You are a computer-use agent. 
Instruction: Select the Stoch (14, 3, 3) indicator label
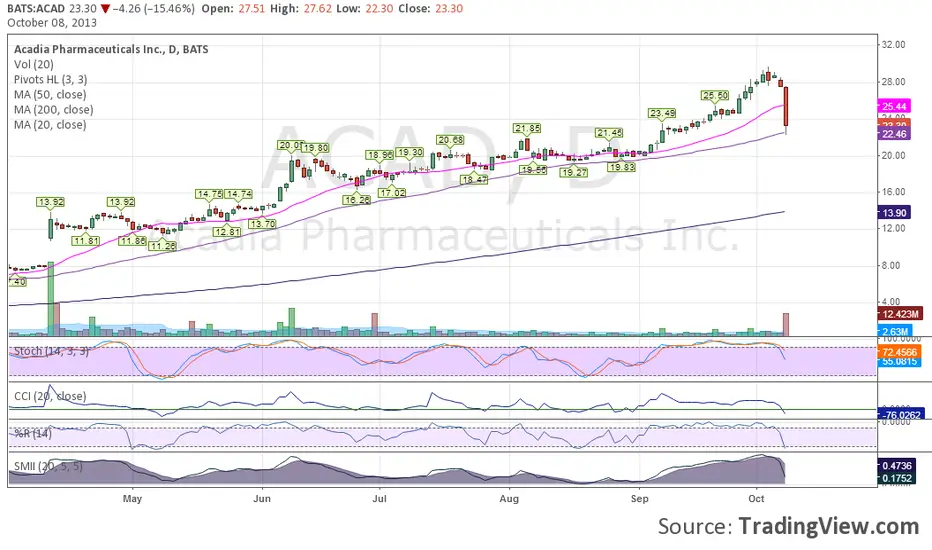coord(51,351)
